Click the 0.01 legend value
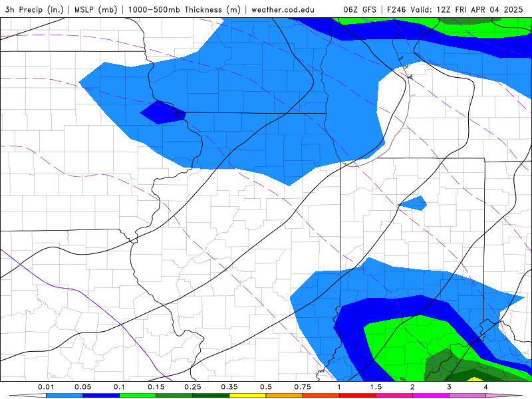Screen dimensions: 532x399 coord(46,387)
